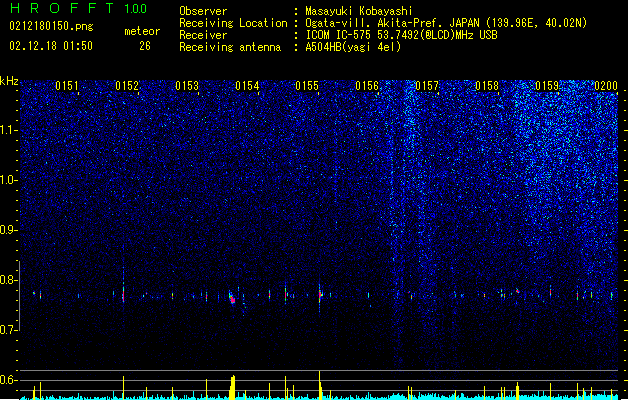Click the 0153 time marker

coord(187,86)
